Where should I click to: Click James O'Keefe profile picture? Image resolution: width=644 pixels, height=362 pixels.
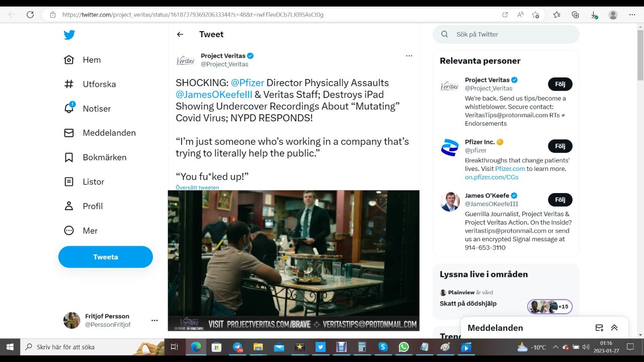[x=450, y=202]
